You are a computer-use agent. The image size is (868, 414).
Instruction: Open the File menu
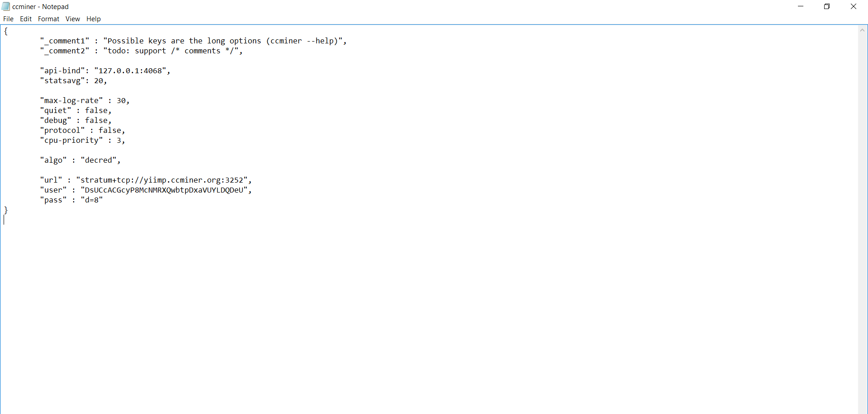(x=8, y=19)
